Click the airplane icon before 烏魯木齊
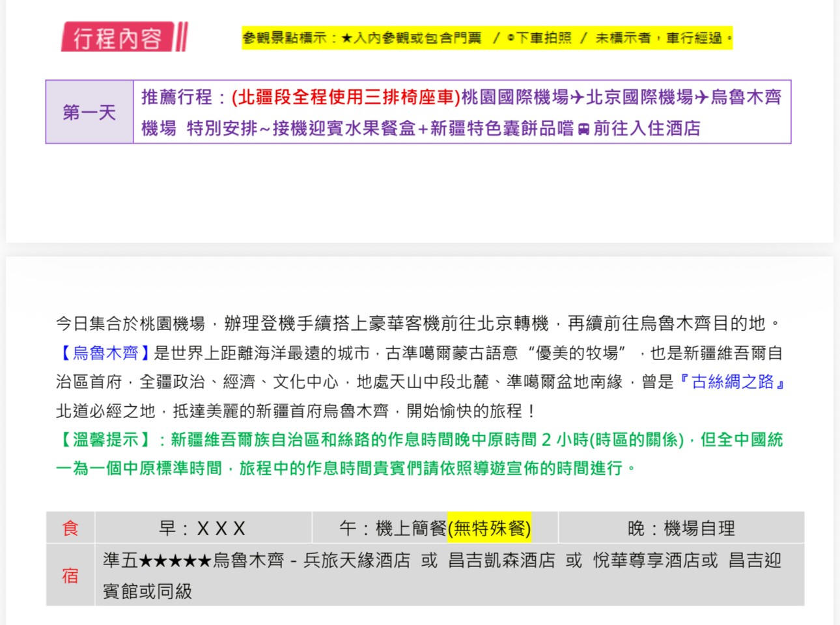The height and width of the screenshot is (625, 840). pyautogui.click(x=701, y=98)
